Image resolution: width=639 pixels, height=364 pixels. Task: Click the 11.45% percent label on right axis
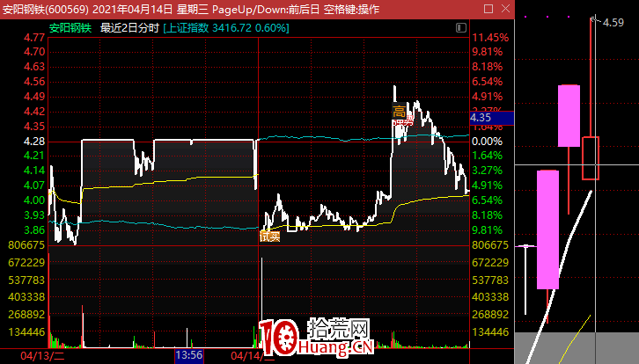pyautogui.click(x=490, y=38)
